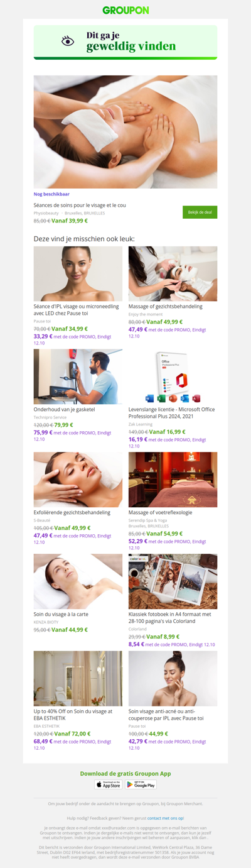The image size is (251, 868).
Task: Click the 'Dit ga je geweldig vinden' banner
Action: click(125, 42)
